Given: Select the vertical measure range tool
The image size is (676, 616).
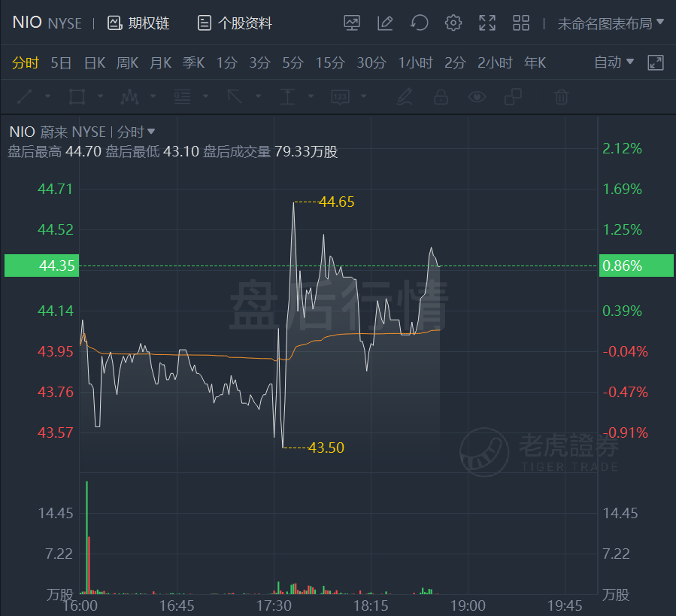Looking at the screenshot, I should click(287, 96).
